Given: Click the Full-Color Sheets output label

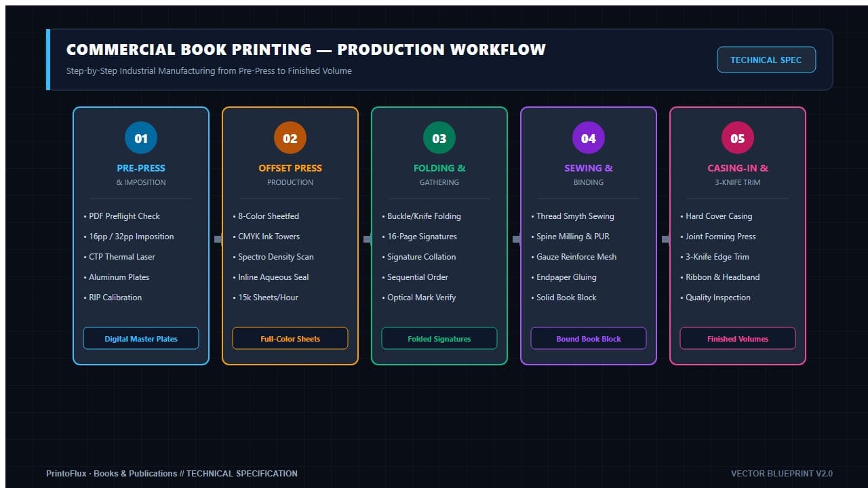Looking at the screenshot, I should pos(290,338).
